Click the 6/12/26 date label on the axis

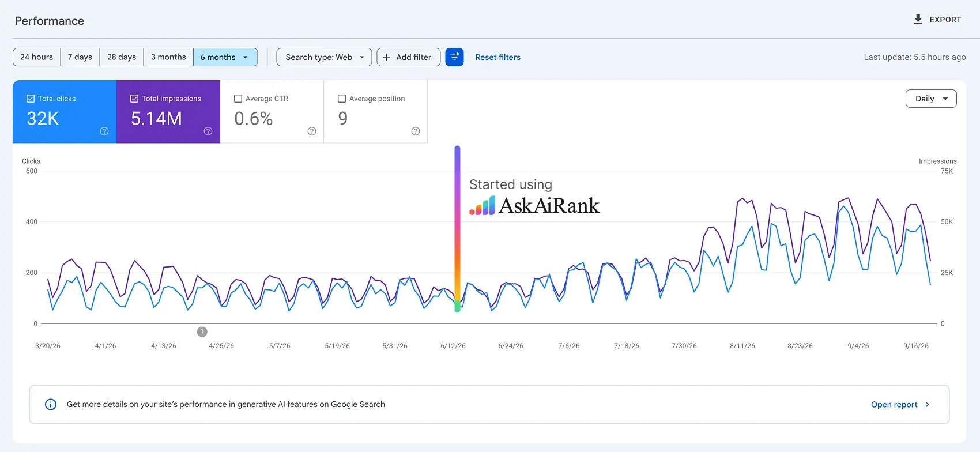click(453, 346)
